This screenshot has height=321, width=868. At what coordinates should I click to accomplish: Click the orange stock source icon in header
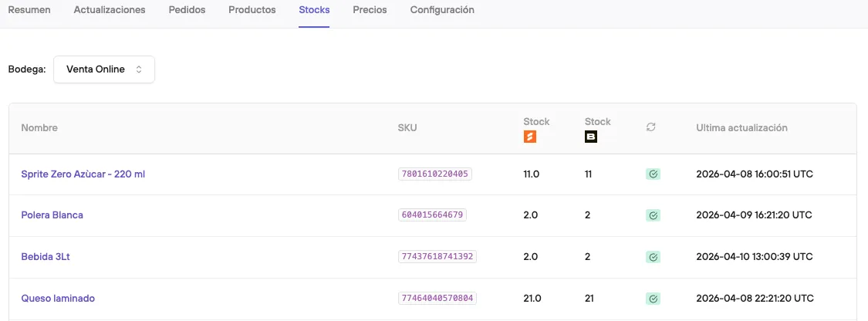[530, 137]
